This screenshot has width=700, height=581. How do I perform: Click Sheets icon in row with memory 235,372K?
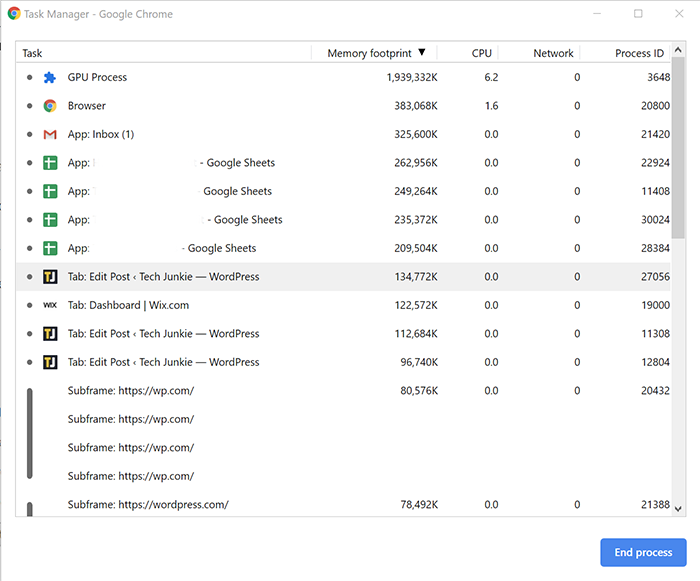(50, 220)
